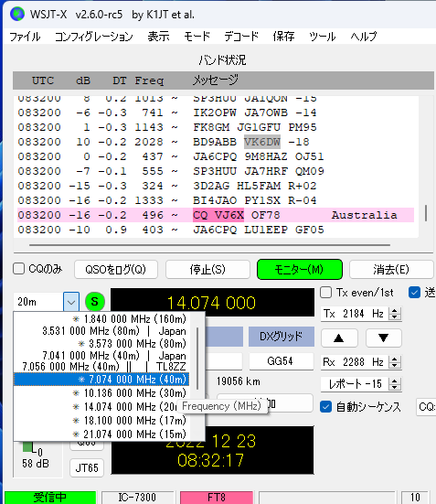Open the 保存 menu
This screenshot has width=436, height=504.
click(283, 37)
